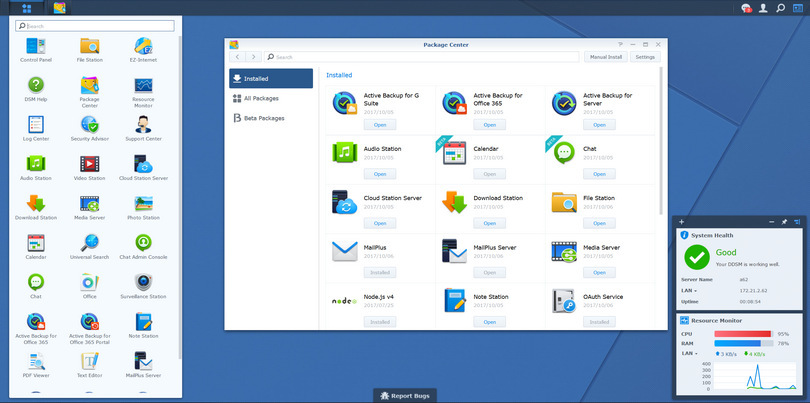Add a widget with the plus icon
Viewport: 810px width, 403px height.
click(682, 222)
